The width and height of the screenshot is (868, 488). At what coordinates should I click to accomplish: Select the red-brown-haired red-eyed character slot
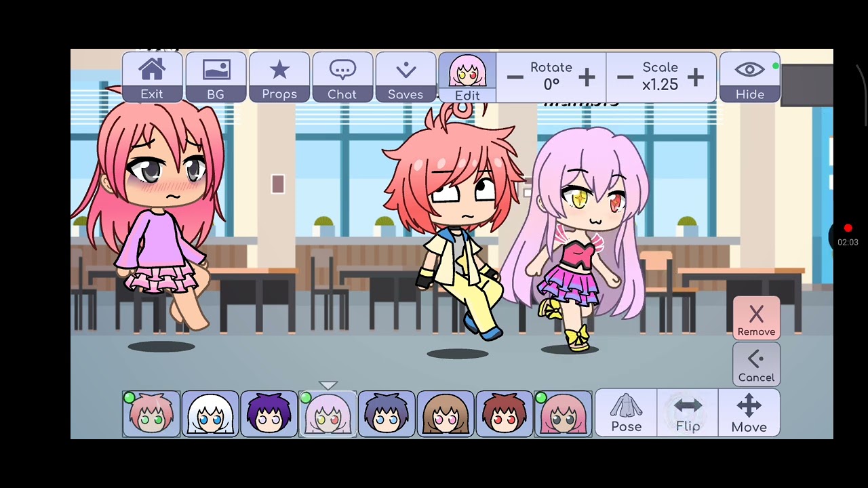click(505, 413)
